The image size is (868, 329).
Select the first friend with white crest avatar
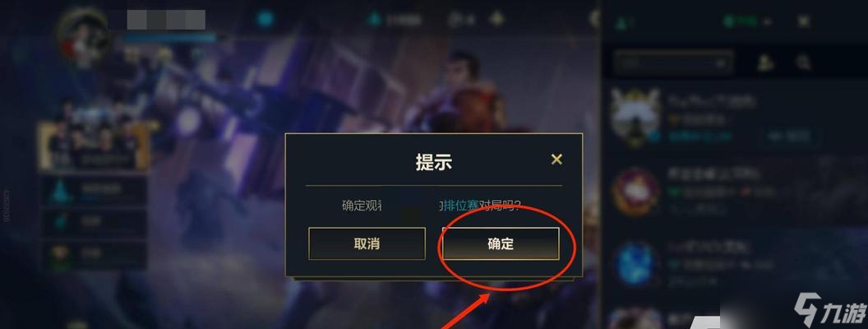click(635, 118)
